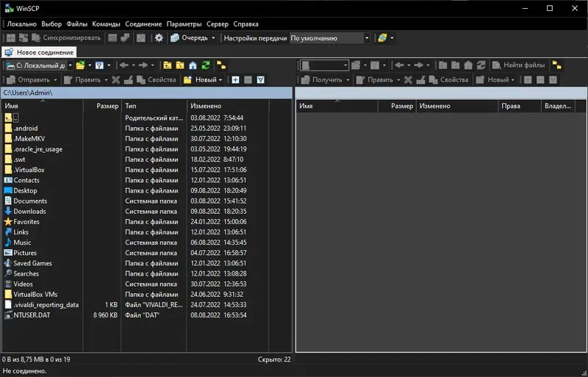Refresh the local directory listing
588x377 pixels.
coord(206,65)
